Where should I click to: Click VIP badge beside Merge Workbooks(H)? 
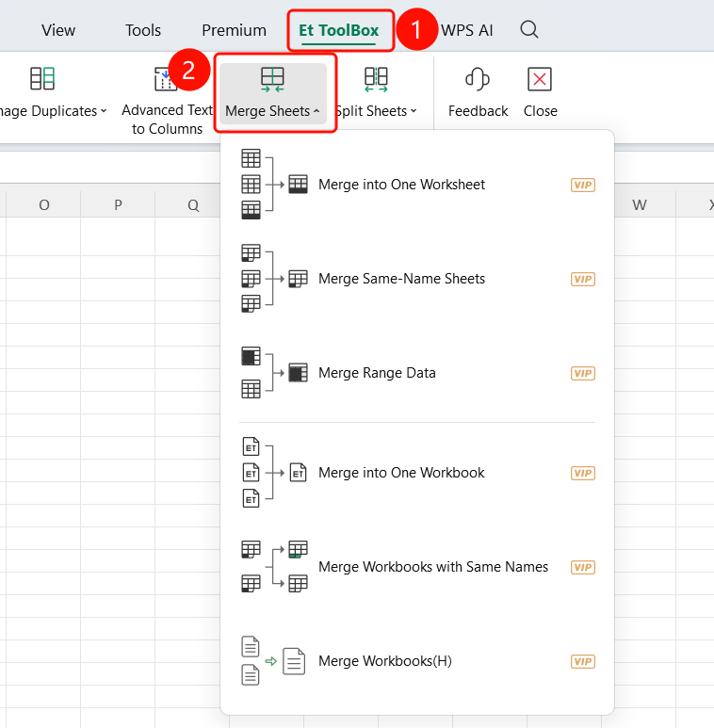583,662
